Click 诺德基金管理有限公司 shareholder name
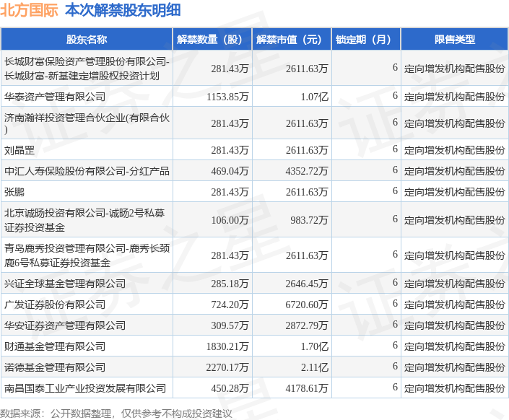This screenshot has height=420, width=509. (x=55, y=367)
